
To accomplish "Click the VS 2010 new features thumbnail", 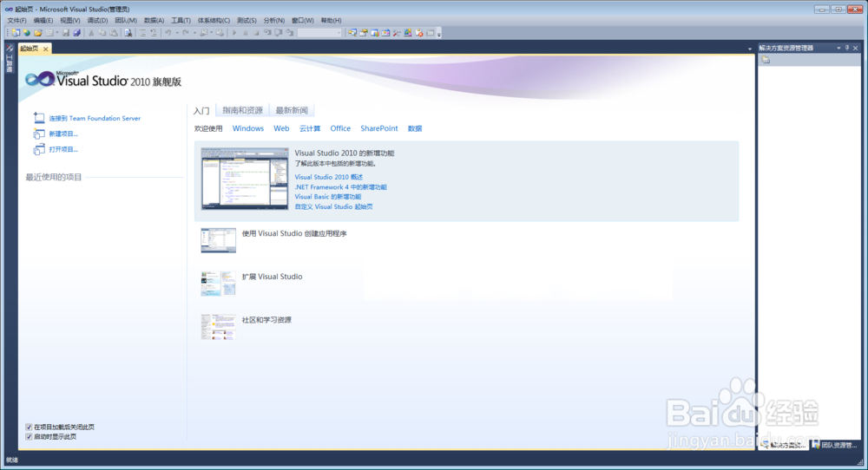I will 245,179.
